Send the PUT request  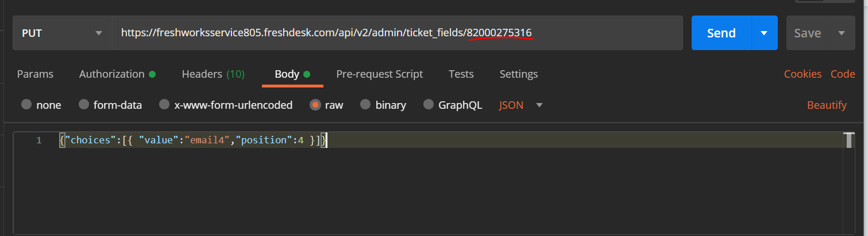click(722, 33)
